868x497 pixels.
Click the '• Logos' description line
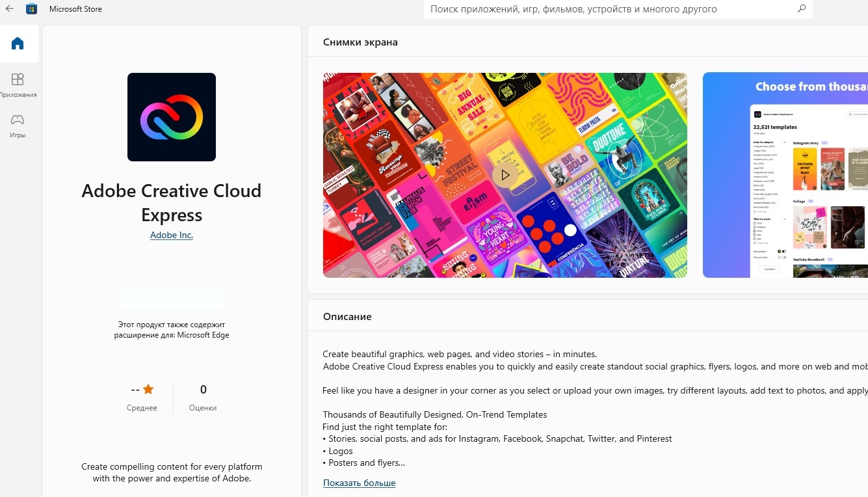point(338,451)
